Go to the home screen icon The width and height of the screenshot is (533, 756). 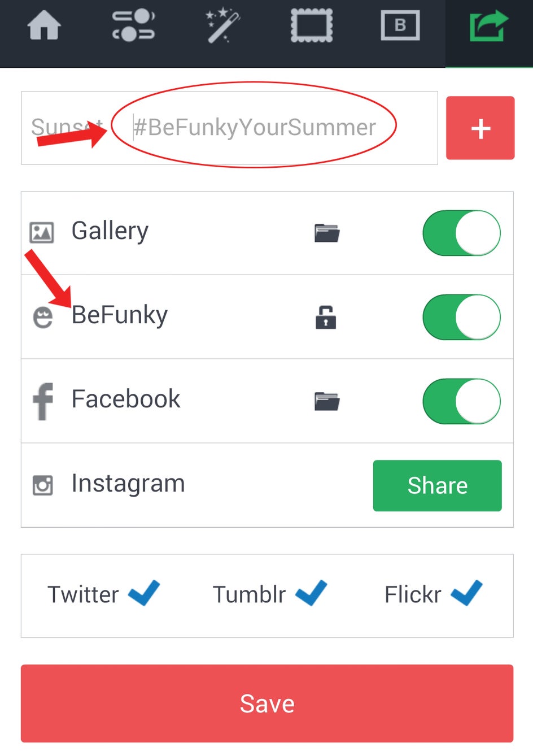pos(44,26)
